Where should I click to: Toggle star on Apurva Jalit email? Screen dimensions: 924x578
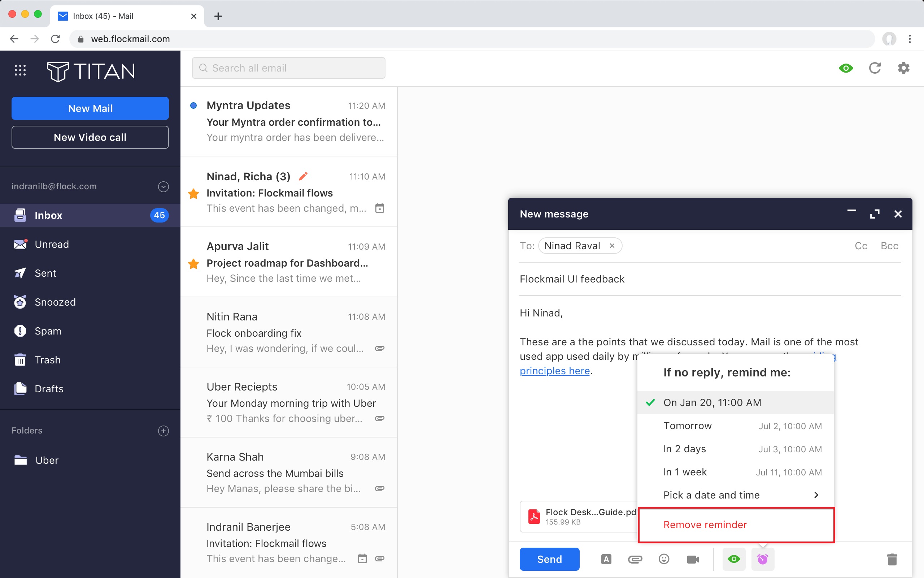click(x=193, y=264)
